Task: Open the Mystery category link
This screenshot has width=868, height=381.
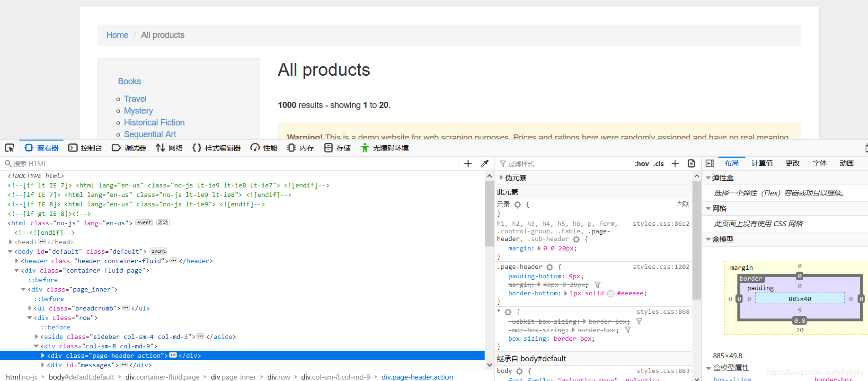Action: (x=138, y=111)
